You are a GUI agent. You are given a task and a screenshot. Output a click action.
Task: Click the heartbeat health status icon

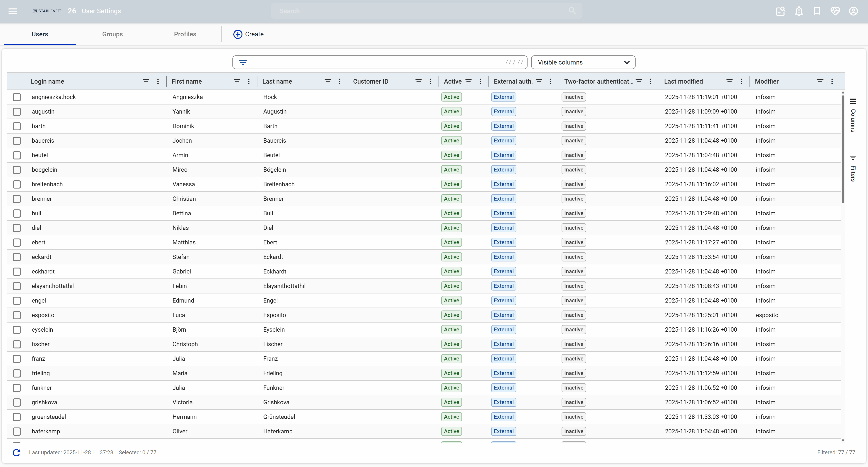(x=835, y=11)
